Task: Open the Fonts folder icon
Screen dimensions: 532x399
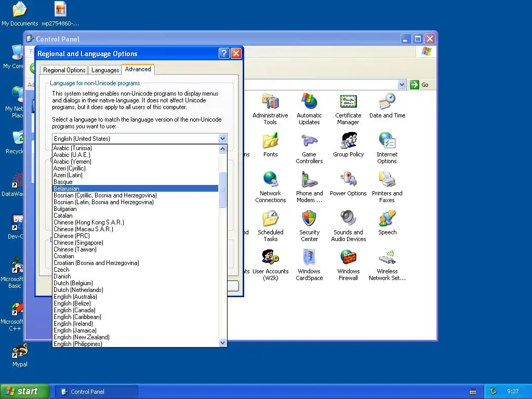Action: [x=270, y=140]
